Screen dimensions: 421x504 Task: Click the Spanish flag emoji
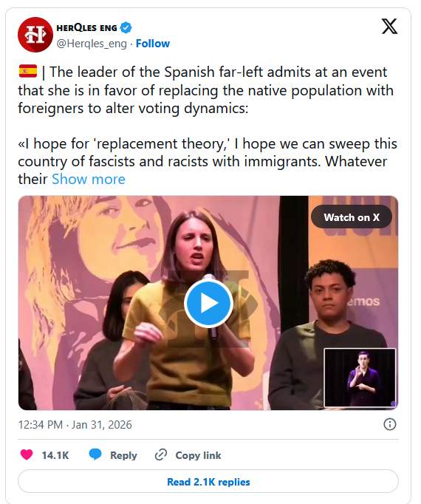pos(28,72)
